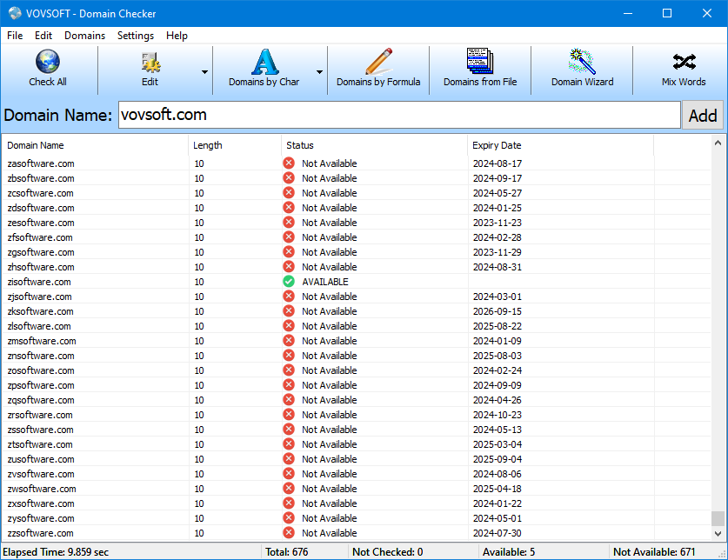728x560 pixels.
Task: Open the File menu
Action: click(15, 36)
